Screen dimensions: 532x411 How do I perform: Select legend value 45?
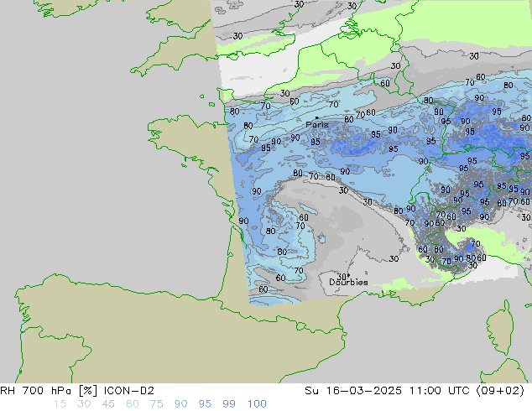pyautogui.click(x=108, y=404)
